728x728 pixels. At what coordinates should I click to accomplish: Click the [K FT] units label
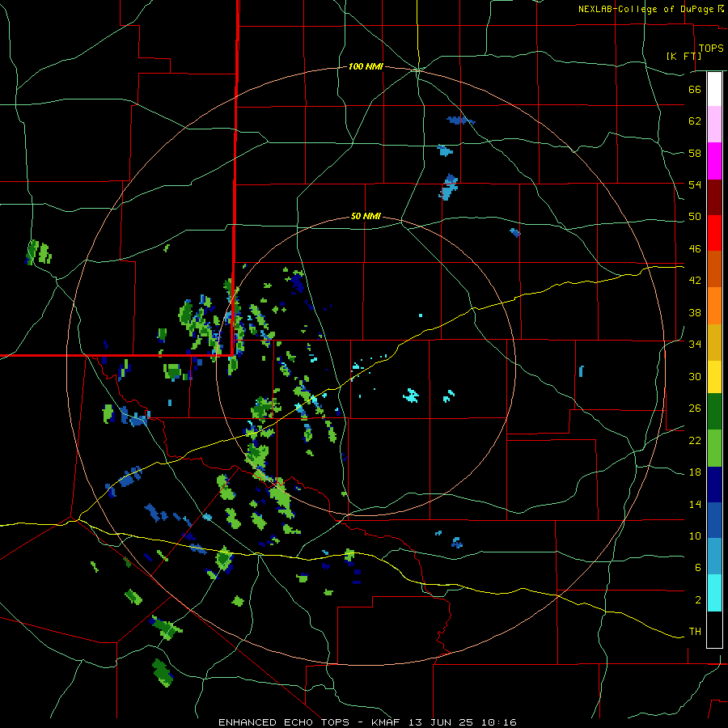point(684,56)
